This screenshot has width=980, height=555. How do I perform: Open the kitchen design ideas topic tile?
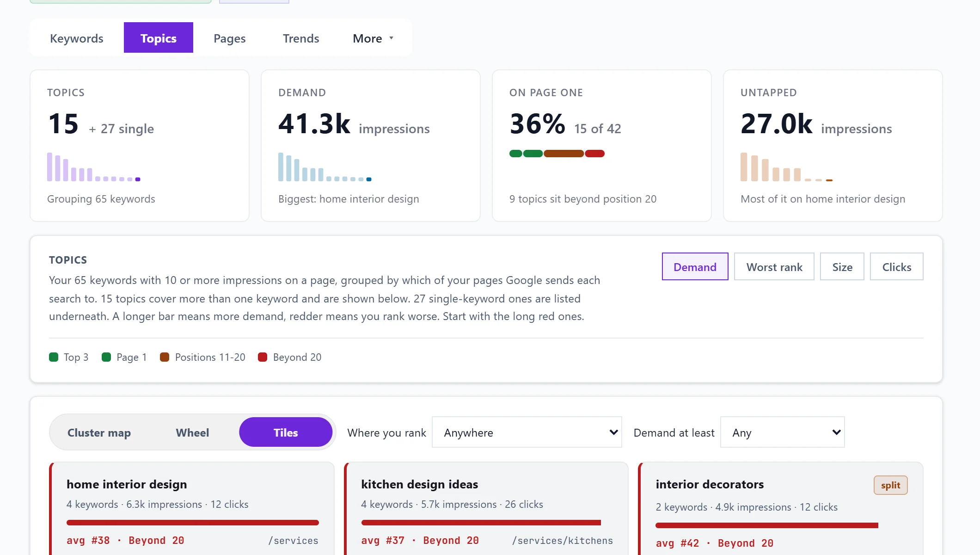[486, 509]
